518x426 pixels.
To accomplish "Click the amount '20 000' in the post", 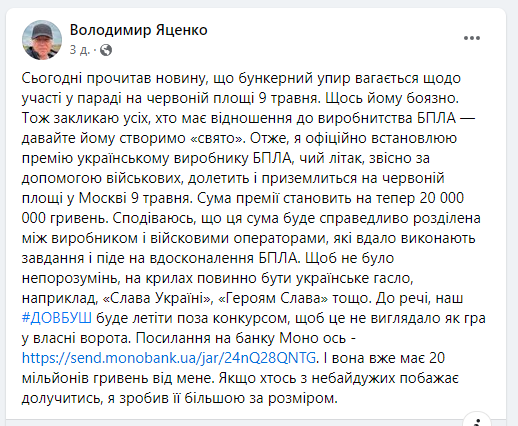I will [442, 198].
